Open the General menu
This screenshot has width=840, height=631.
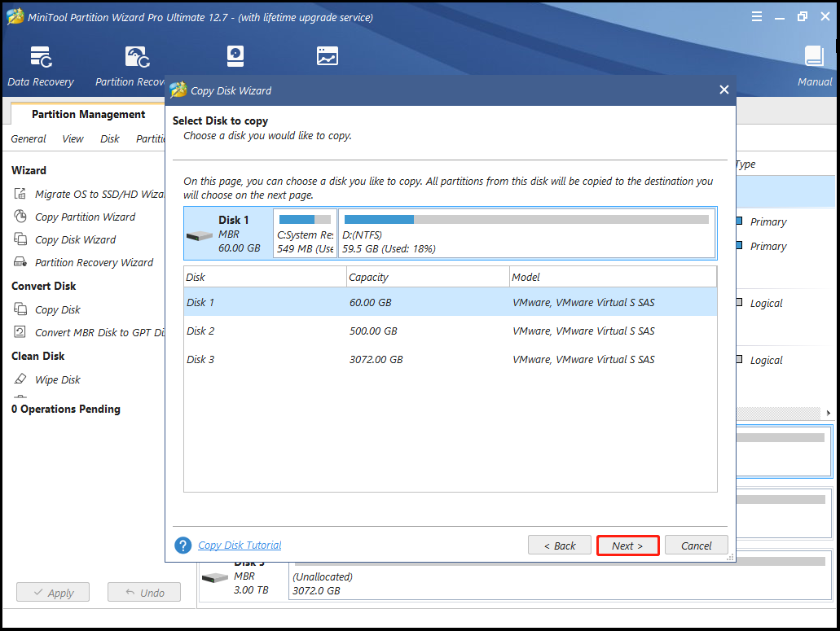pos(29,139)
